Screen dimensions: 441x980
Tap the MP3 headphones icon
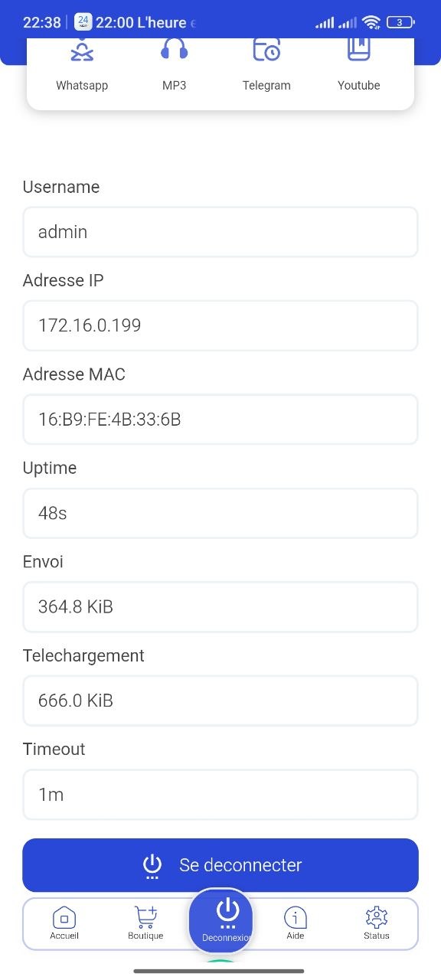[174, 50]
